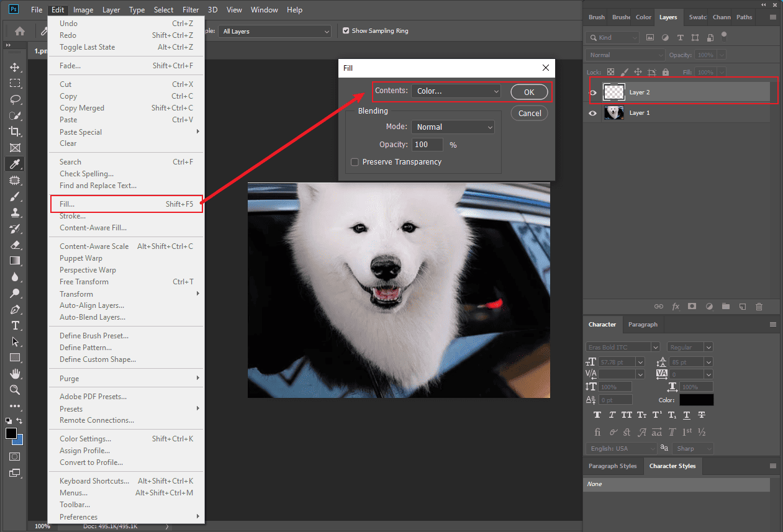Viewport: 783px width, 532px height.
Task: Open the foreground color swatch
Action: 10,432
